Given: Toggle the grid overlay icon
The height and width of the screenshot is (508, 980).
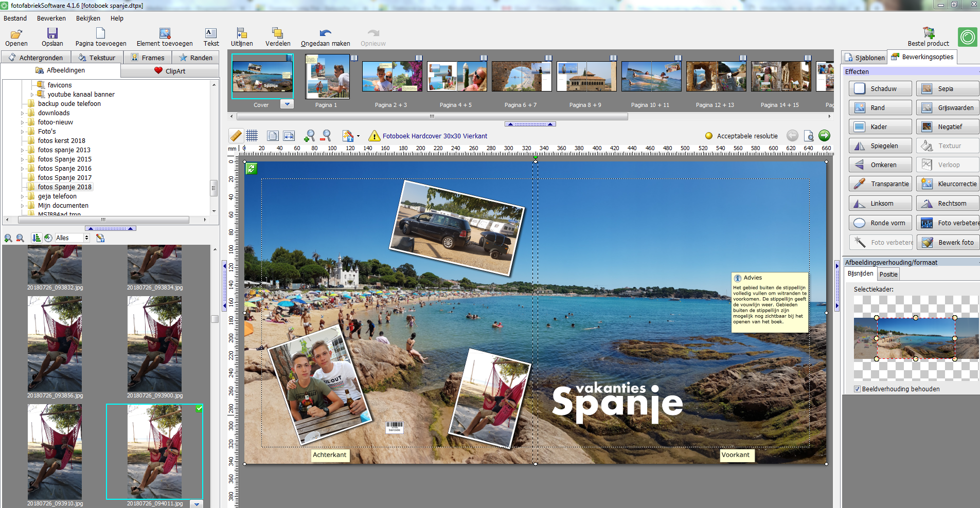Looking at the screenshot, I should pos(252,136).
